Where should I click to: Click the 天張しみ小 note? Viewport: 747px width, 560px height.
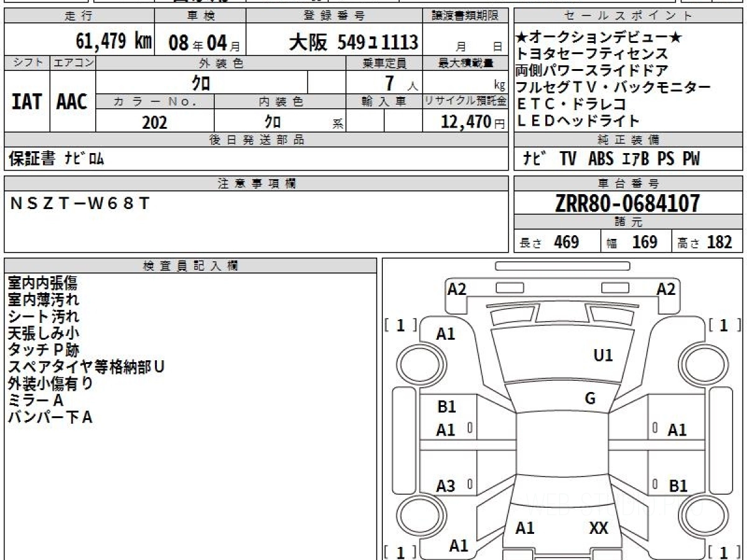click(x=43, y=334)
